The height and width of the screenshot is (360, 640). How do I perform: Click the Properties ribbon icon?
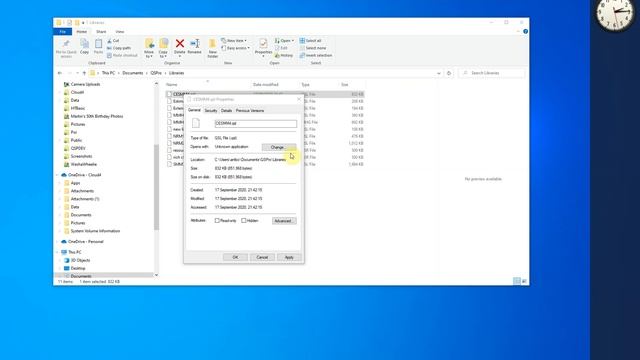click(263, 43)
